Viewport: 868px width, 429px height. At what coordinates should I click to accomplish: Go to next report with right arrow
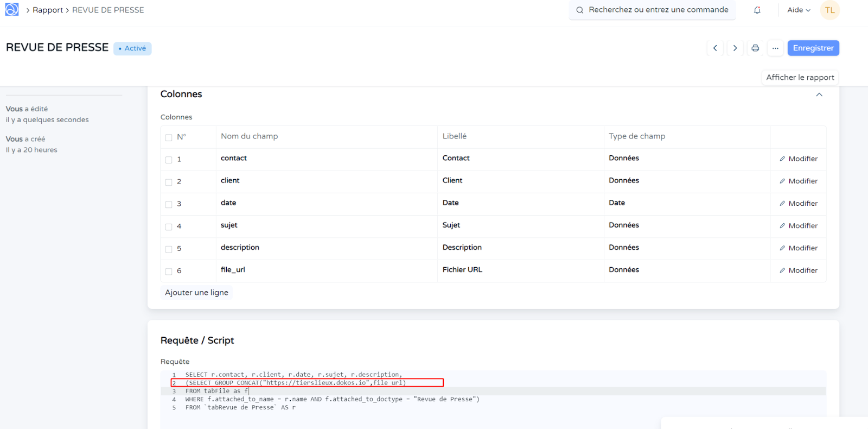tap(735, 48)
